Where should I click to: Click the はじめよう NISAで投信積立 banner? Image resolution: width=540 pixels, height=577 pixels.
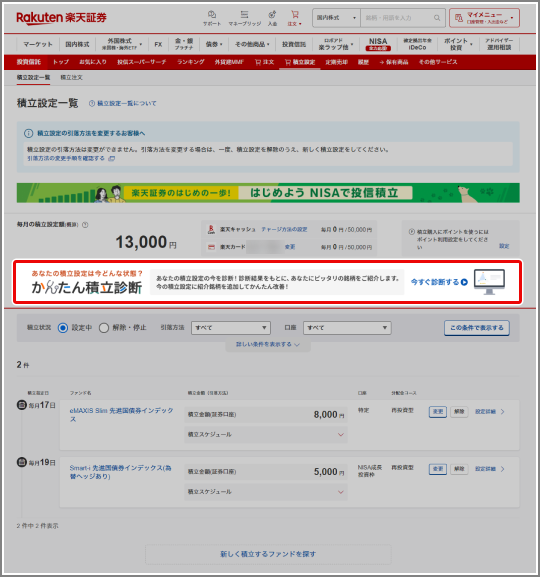click(268, 193)
